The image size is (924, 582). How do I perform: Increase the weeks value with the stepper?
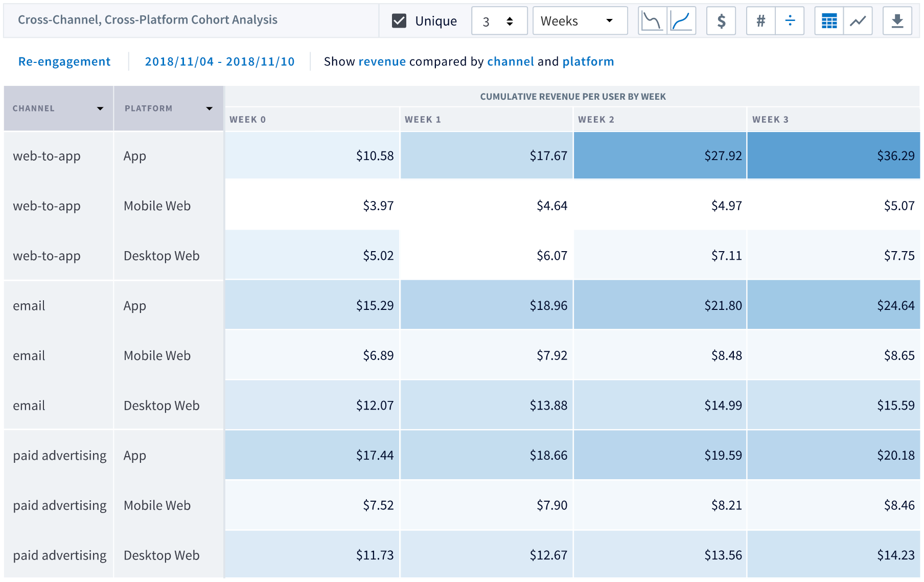click(510, 17)
